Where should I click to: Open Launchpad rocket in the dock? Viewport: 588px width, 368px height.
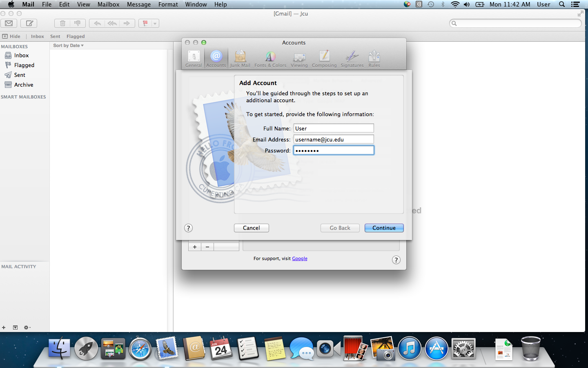point(86,349)
